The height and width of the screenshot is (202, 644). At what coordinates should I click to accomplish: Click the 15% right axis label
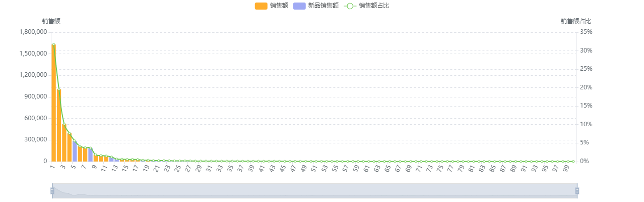click(x=586, y=106)
